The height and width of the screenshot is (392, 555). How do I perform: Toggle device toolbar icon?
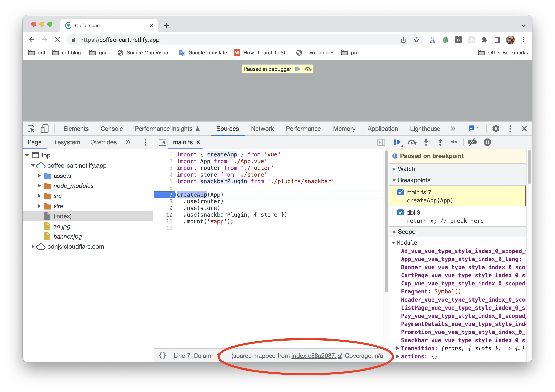pyautogui.click(x=44, y=129)
